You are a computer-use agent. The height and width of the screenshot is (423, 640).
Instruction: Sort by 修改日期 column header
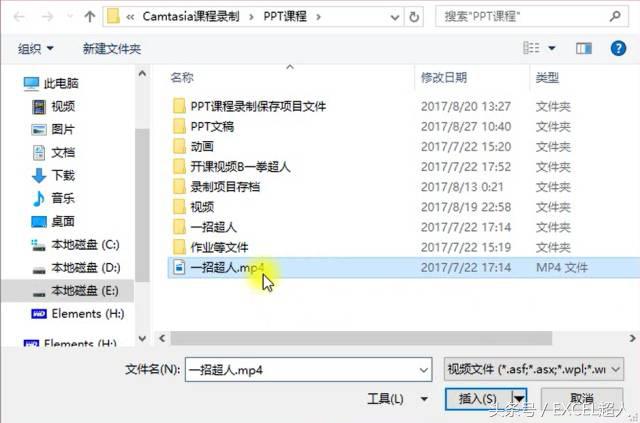click(444, 77)
